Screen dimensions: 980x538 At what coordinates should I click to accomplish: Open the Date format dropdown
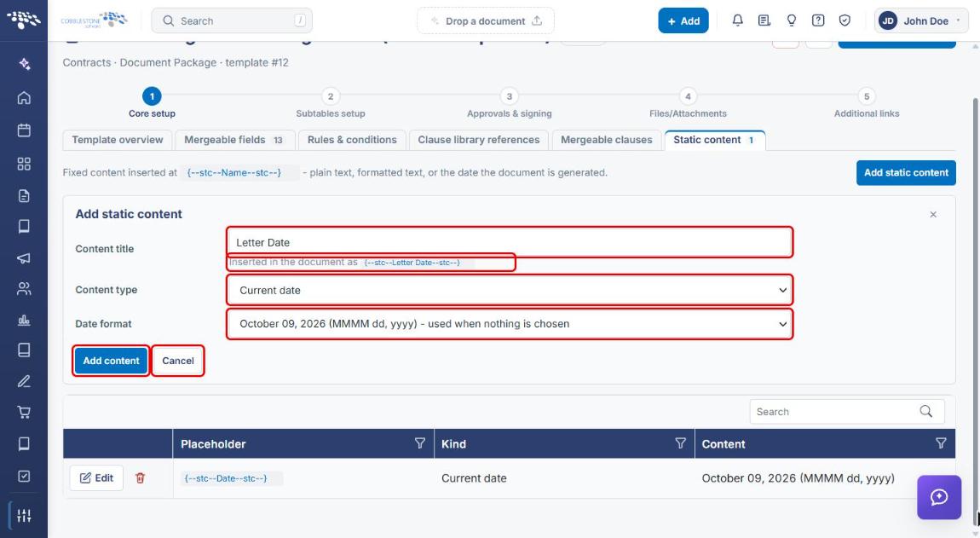(x=510, y=324)
